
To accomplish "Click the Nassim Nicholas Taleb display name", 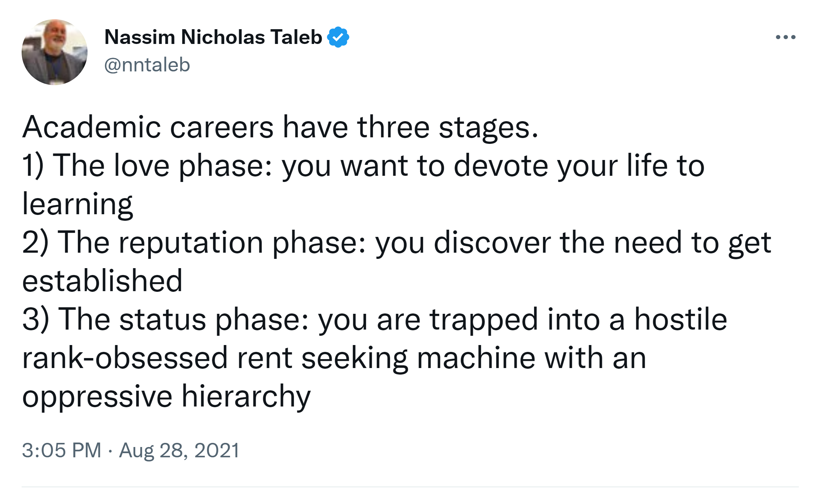I will coord(213,37).
